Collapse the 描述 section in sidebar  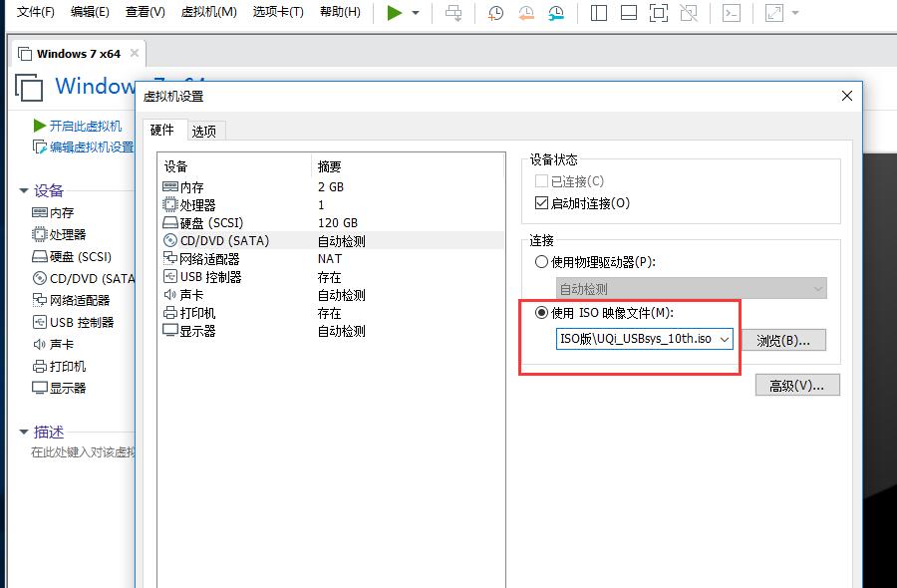point(24,432)
